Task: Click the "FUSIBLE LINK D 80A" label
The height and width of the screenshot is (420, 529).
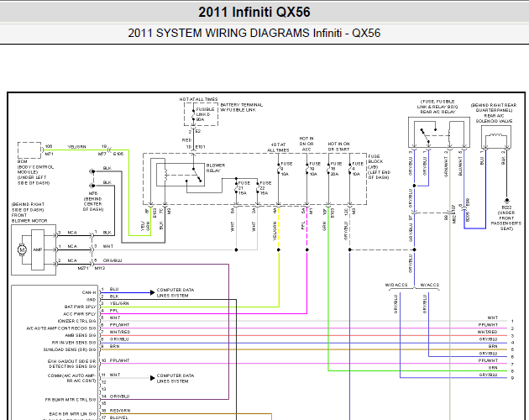Action: click(x=205, y=114)
